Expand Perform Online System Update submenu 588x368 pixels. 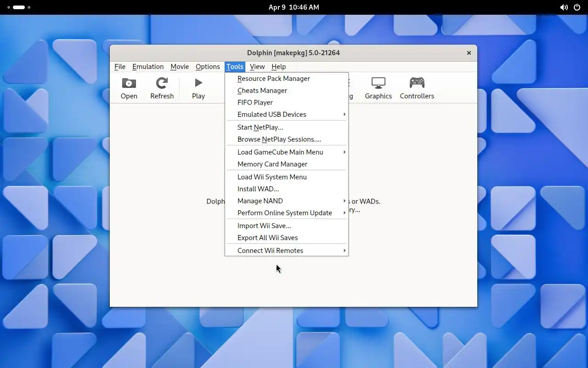(x=287, y=213)
